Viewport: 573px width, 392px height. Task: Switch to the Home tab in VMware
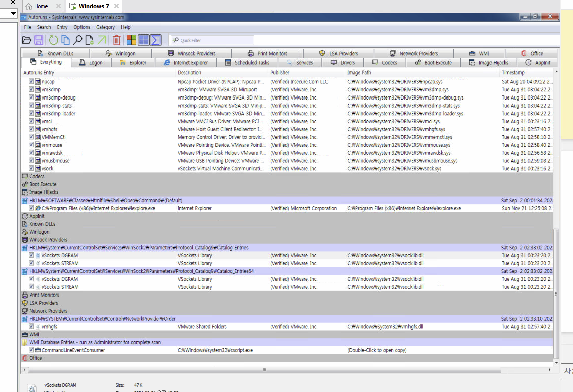click(x=41, y=6)
